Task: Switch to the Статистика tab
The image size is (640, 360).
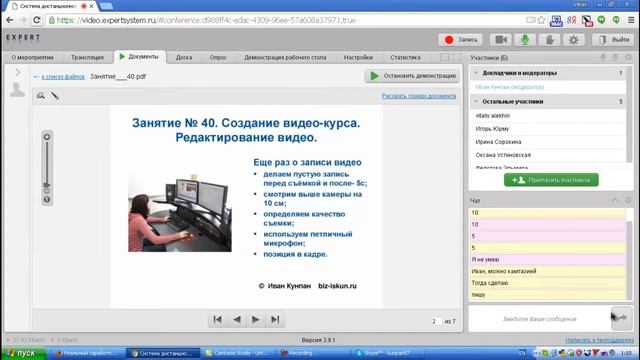Action: [x=405, y=58]
